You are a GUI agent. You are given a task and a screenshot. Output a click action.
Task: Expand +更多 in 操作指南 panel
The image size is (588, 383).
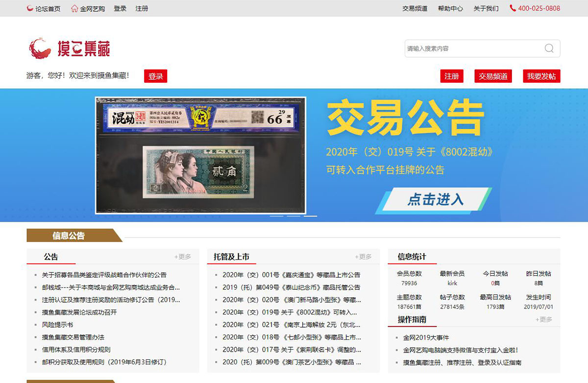coord(544,319)
